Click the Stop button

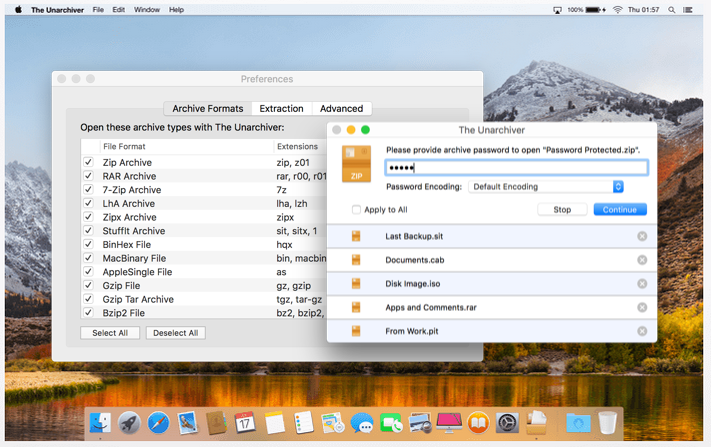[562, 209]
